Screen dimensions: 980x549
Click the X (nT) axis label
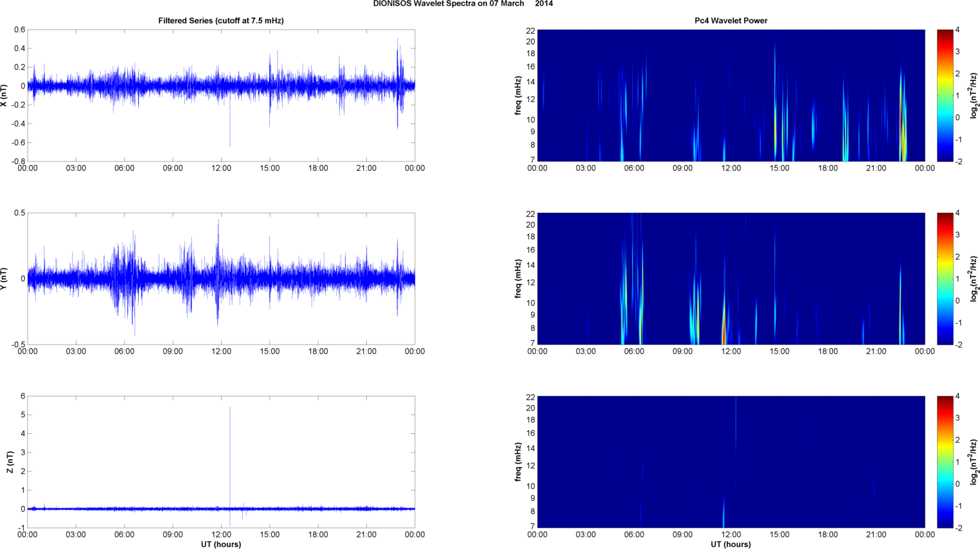click(4, 95)
